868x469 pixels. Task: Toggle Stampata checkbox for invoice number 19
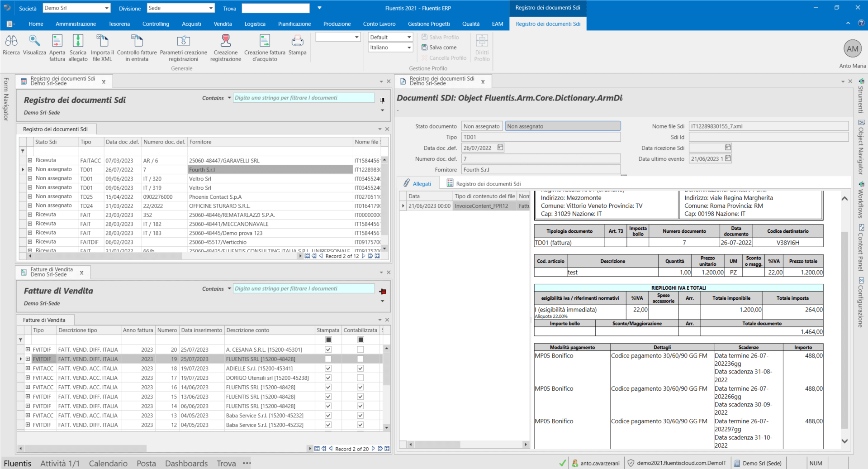coord(328,359)
